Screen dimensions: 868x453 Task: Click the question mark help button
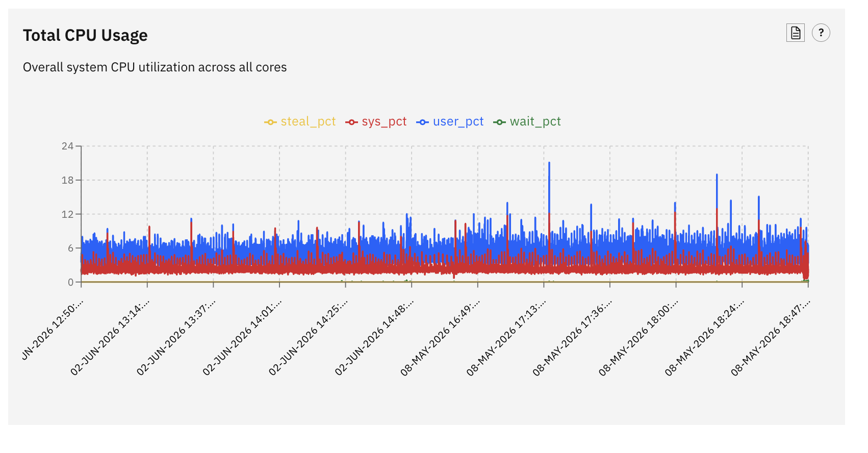821,33
